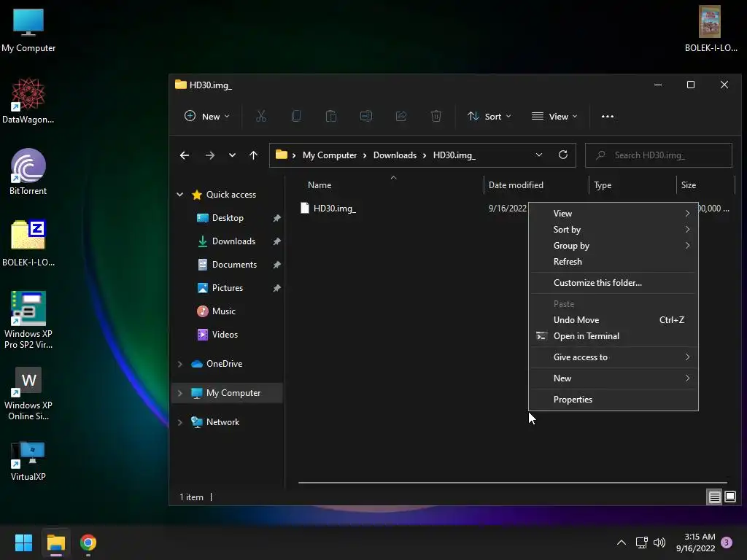The image size is (747, 560).
Task: Open the New dropdown in toolbar
Action: (206, 116)
